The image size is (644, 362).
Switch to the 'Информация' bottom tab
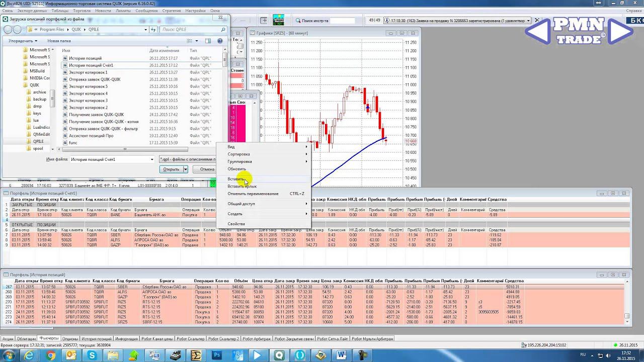(x=126, y=339)
